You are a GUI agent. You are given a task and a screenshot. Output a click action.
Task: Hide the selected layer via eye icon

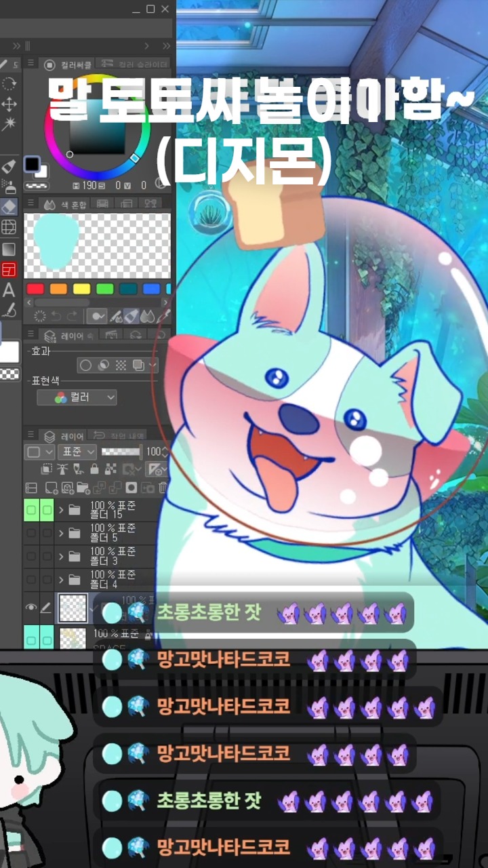click(x=30, y=608)
